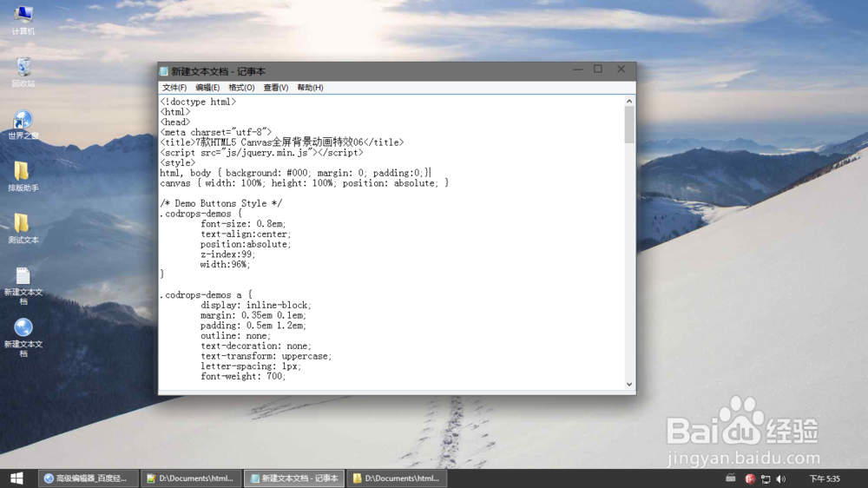Click the network tray icon
Viewport: 868px width, 488px height.
click(x=766, y=478)
